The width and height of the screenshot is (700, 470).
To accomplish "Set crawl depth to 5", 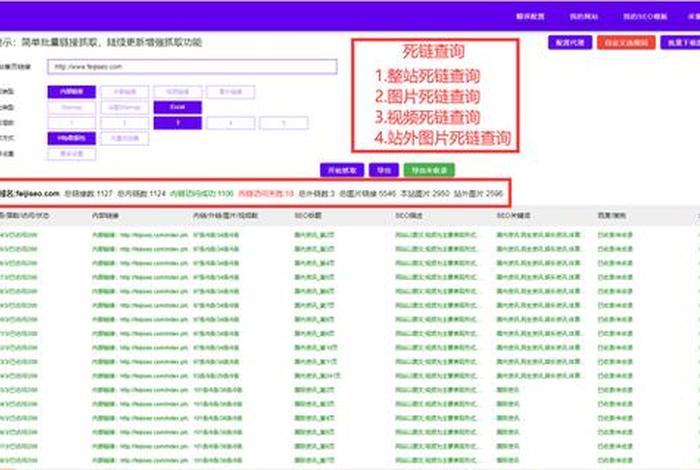I will (x=284, y=123).
